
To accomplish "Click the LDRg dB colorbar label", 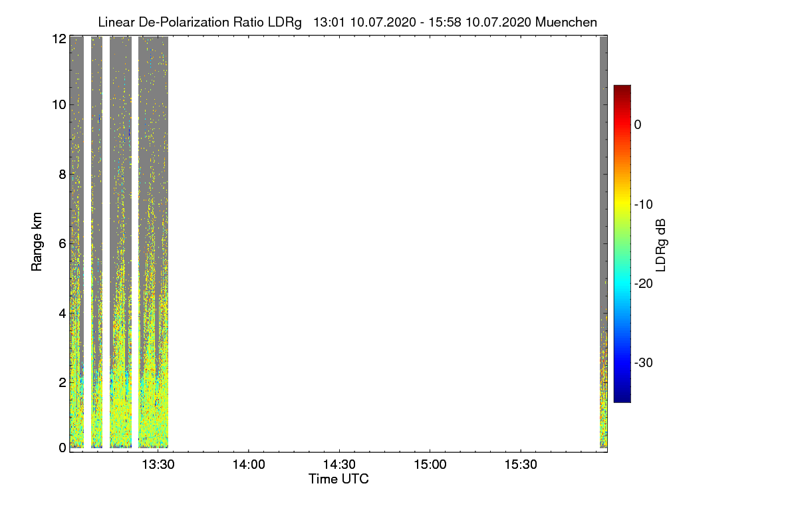I will (661, 244).
